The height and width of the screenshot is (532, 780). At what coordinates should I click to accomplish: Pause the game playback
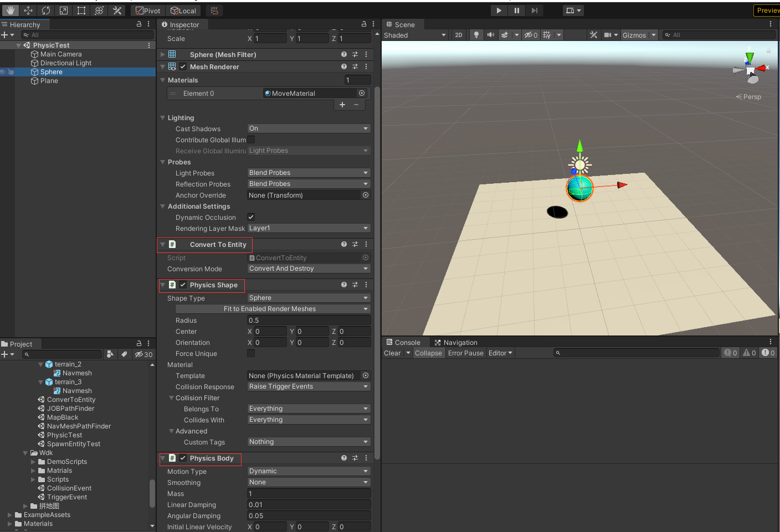(x=516, y=11)
